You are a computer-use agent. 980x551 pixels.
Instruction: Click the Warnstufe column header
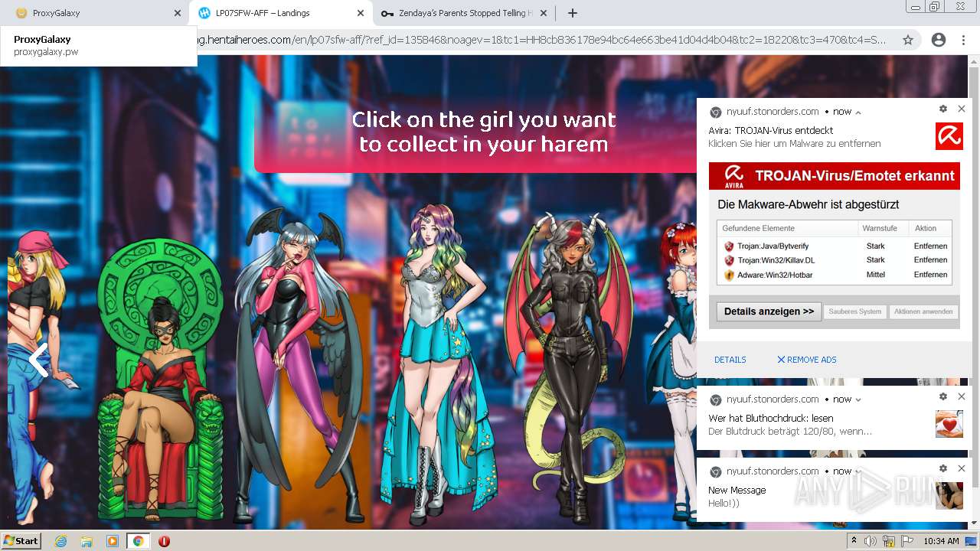(x=880, y=228)
